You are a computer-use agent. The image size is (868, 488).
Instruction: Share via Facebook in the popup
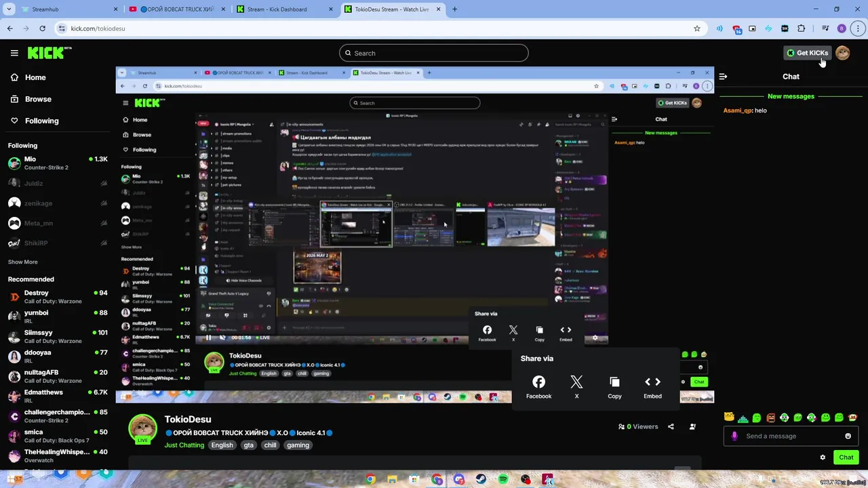(538, 388)
